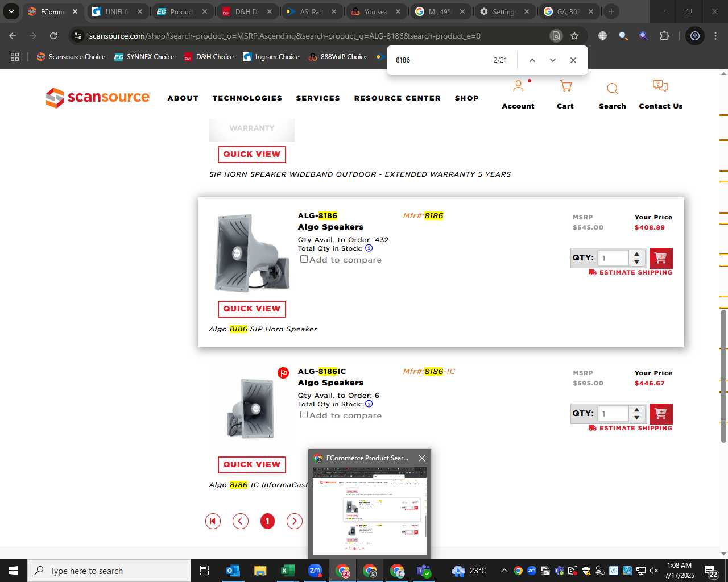Click QUICK VIEW for ALG-8186
The height and width of the screenshot is (582, 728).
(x=252, y=309)
